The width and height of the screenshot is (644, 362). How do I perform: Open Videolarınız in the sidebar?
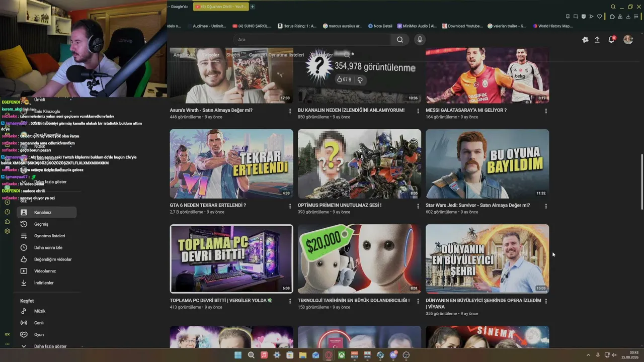click(x=47, y=271)
